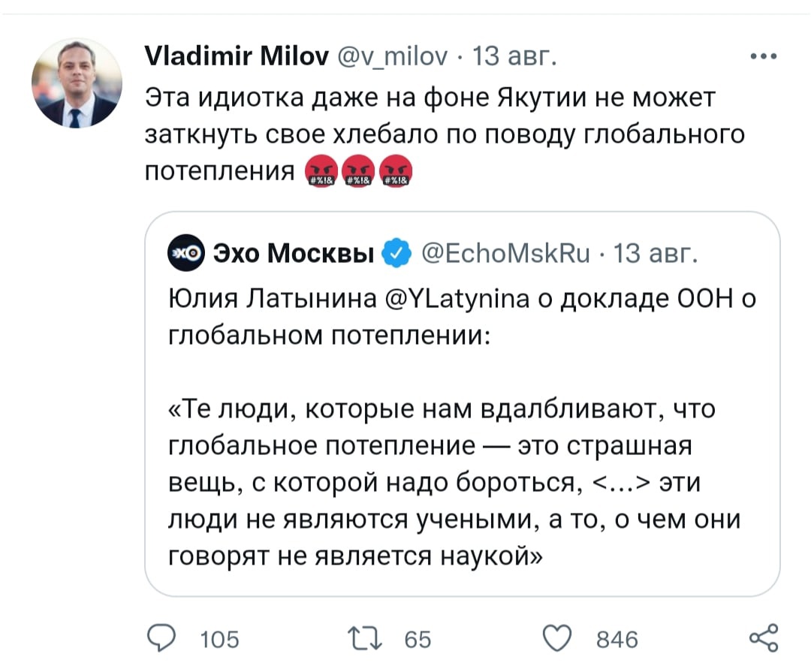Screen dimensions: 811x672
Task: Click the Эхо Москвы logo avatar
Action: coord(183,255)
